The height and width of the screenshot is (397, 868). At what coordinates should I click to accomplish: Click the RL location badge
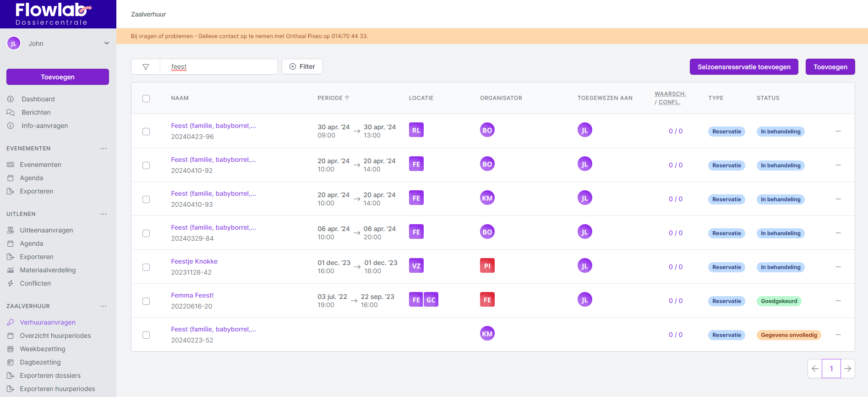point(416,130)
